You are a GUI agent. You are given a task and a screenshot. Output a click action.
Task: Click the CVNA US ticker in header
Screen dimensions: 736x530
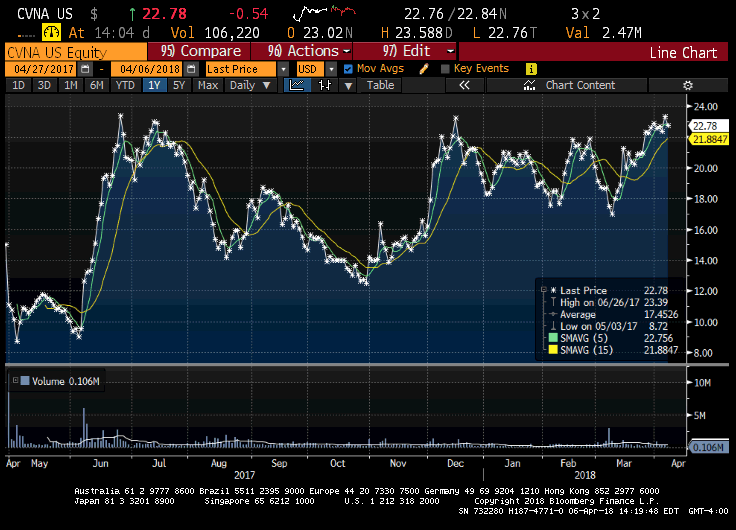click(45, 14)
